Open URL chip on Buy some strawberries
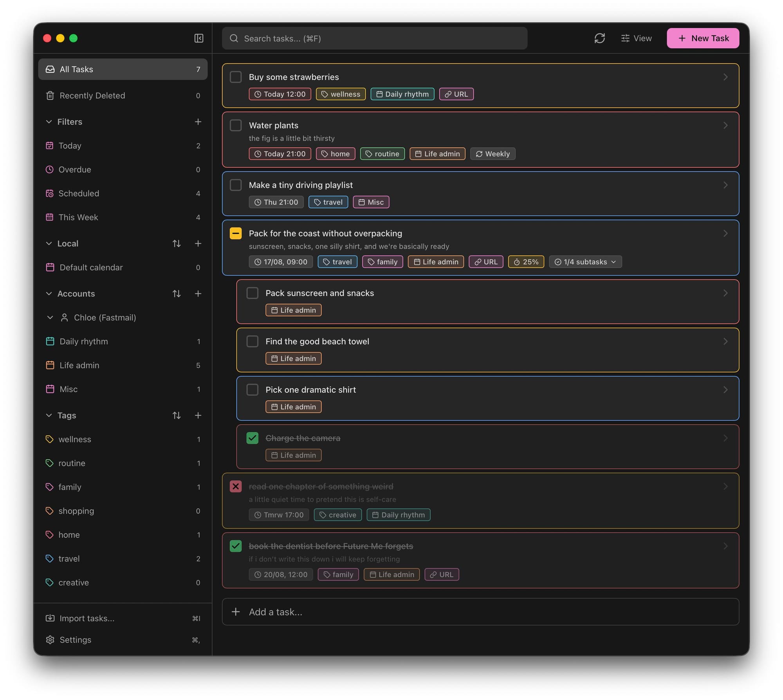Viewport: 783px width, 700px height. [456, 94]
